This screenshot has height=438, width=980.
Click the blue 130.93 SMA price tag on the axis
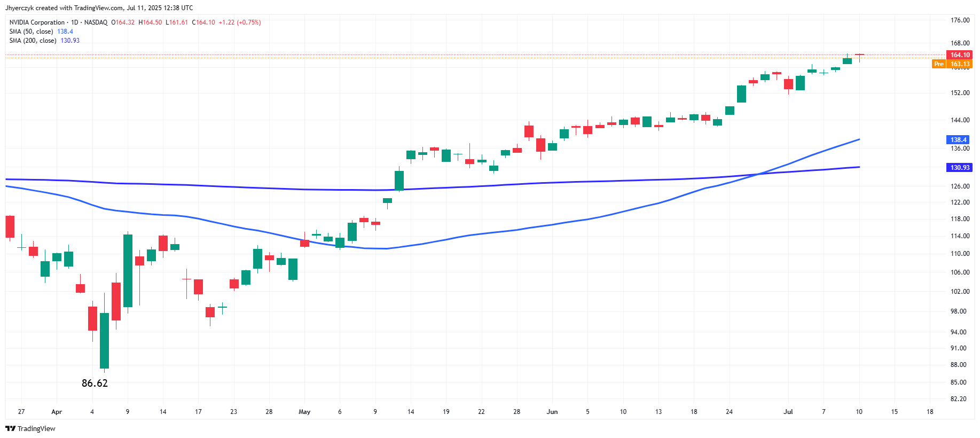959,168
